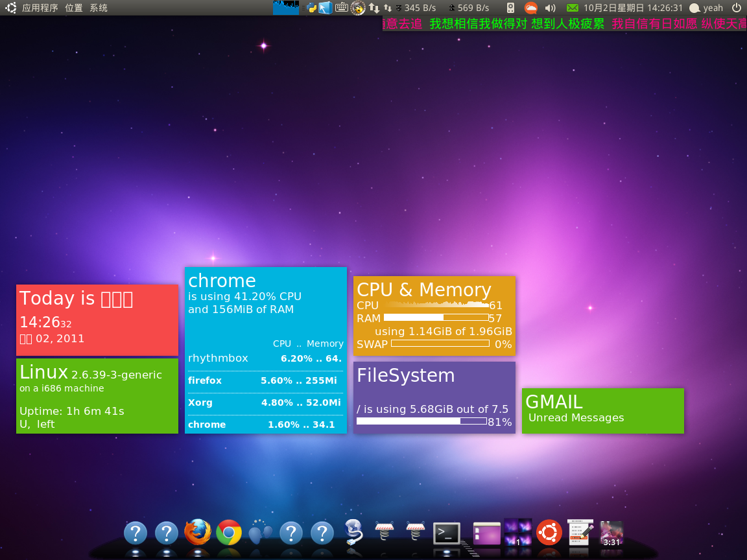Click the RAM usage bar
Screen dimensions: 747x560
click(x=436, y=318)
